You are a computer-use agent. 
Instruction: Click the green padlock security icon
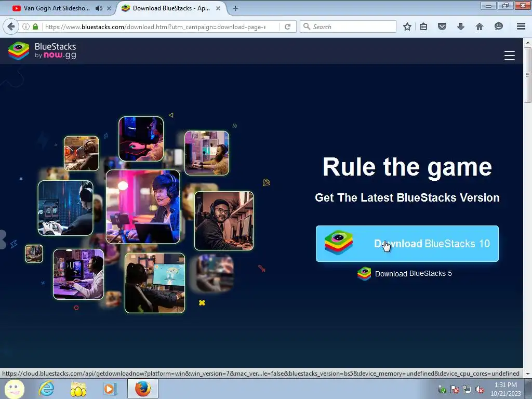point(35,26)
